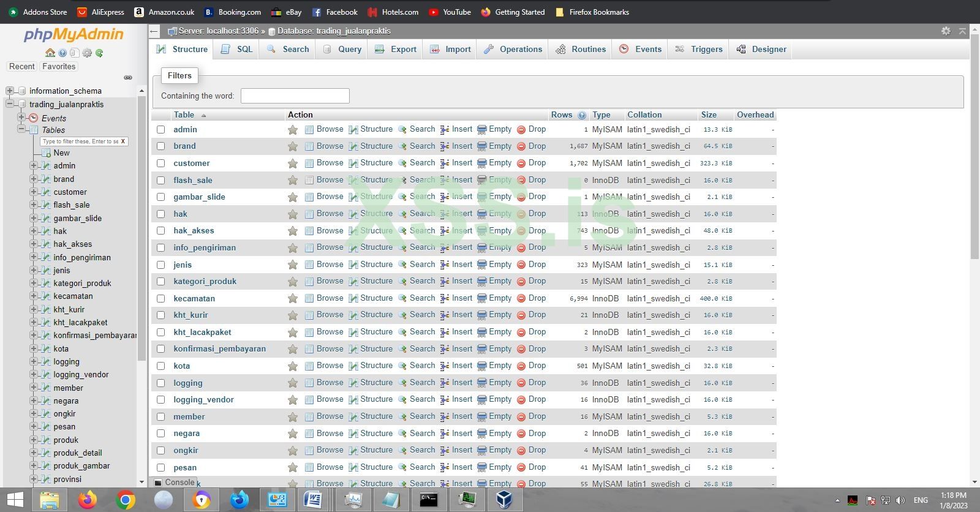Open Favorites tables list in sidebar
This screenshot has width=980, height=512.
point(59,67)
